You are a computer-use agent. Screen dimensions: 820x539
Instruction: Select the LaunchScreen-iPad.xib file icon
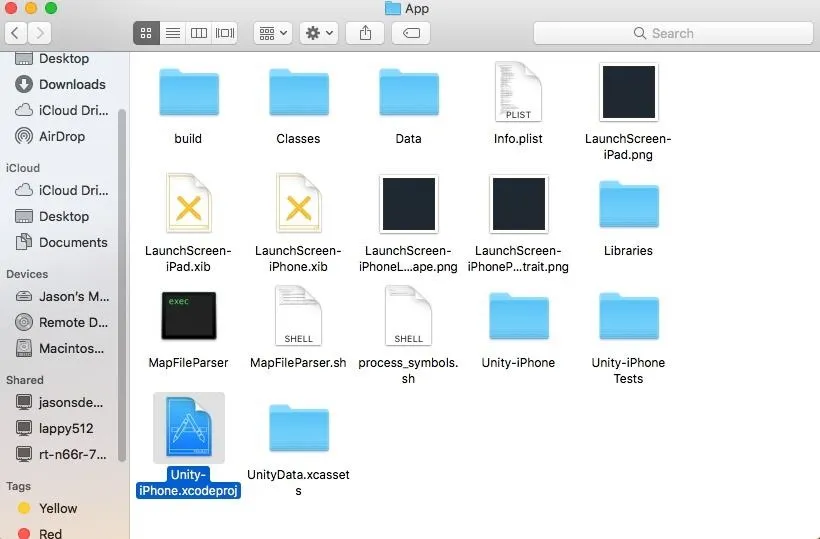coord(189,203)
